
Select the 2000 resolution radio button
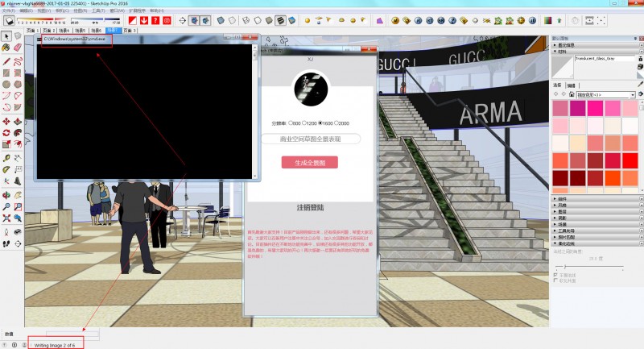(x=336, y=123)
